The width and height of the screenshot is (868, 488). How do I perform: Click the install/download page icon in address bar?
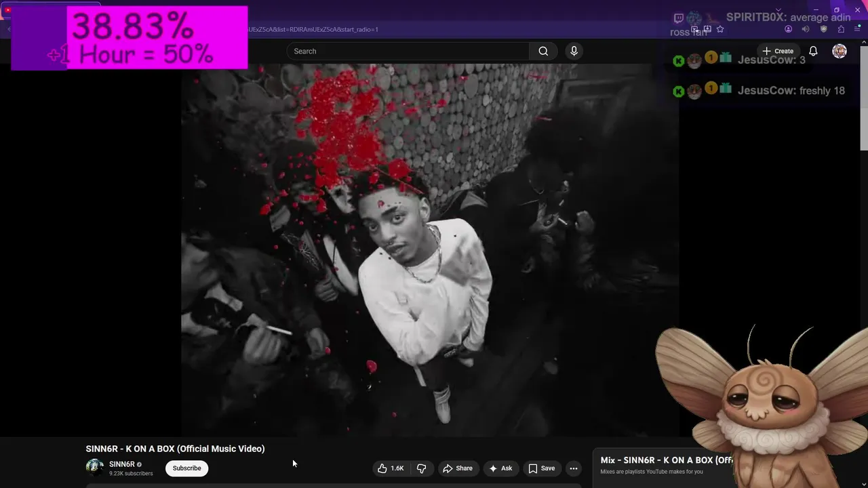(707, 29)
